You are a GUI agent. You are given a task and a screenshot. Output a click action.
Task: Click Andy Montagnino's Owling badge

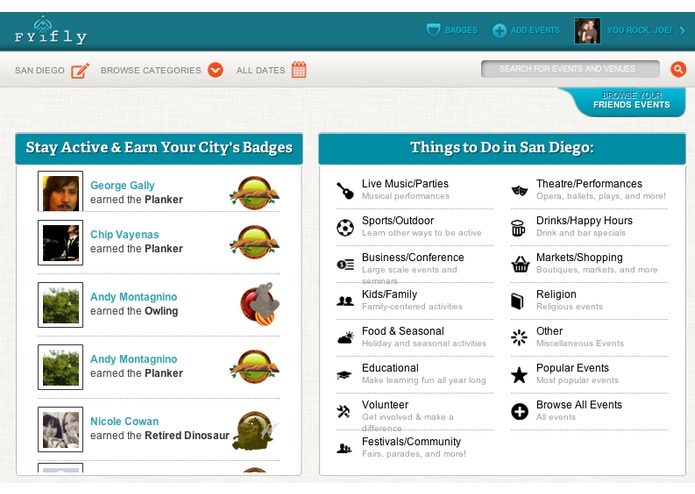pyautogui.click(x=260, y=304)
